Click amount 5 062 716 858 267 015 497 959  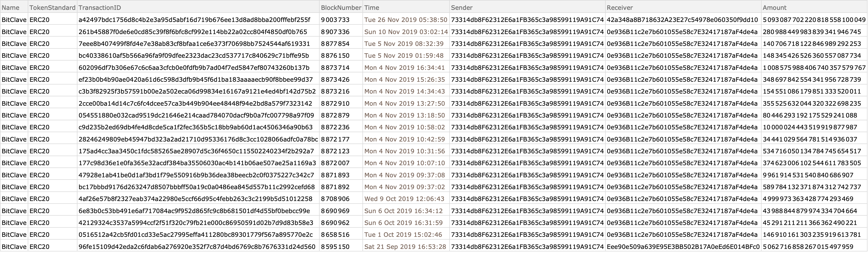808,247
